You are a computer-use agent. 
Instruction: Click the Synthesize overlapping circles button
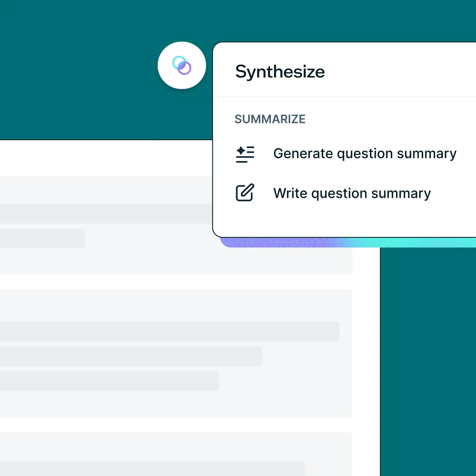182,65
